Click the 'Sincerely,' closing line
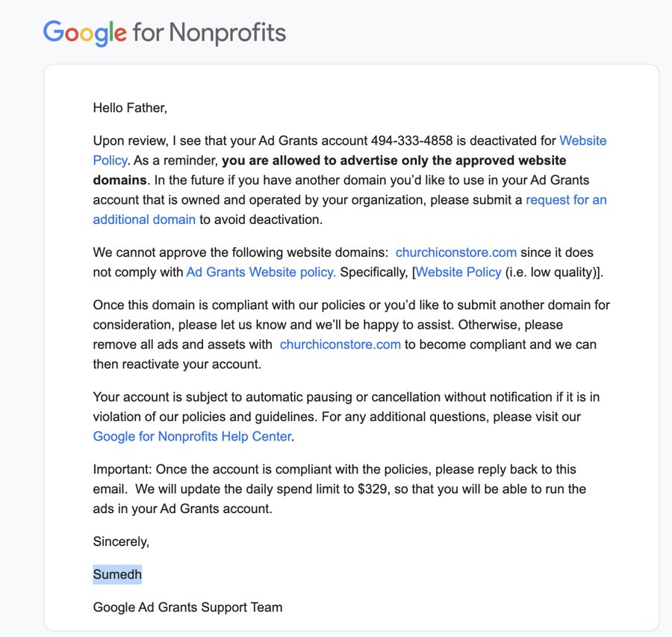 coord(121,542)
